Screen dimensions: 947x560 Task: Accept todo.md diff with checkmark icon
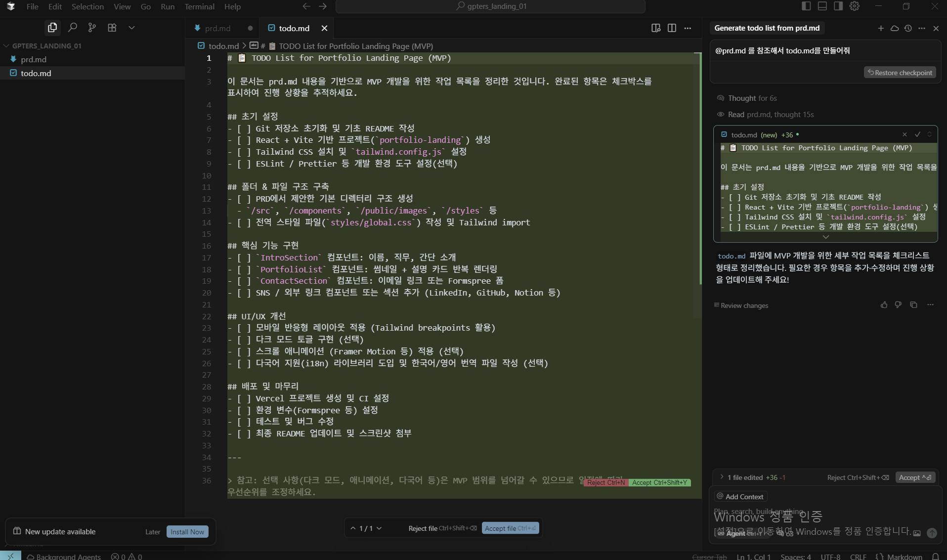917,134
